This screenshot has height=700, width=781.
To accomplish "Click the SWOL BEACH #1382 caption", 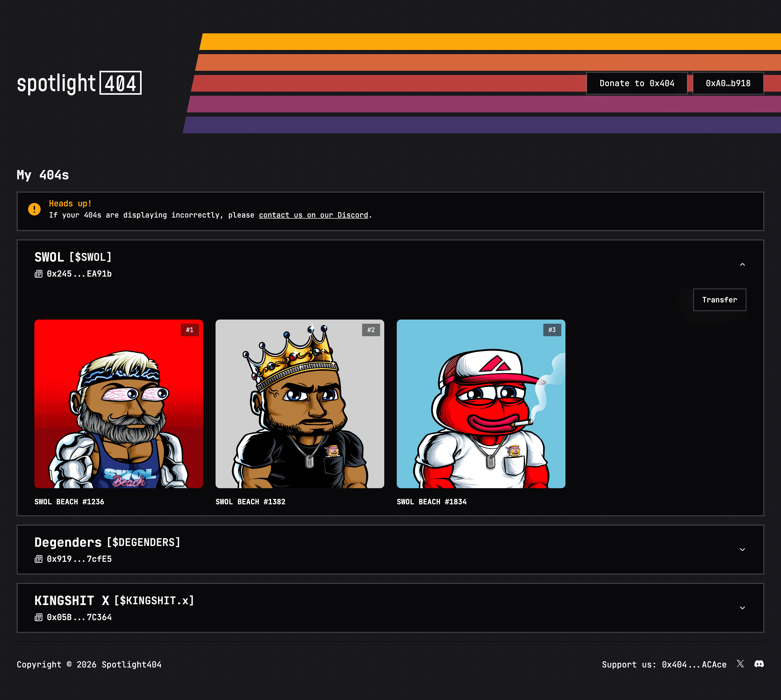I will point(250,501).
